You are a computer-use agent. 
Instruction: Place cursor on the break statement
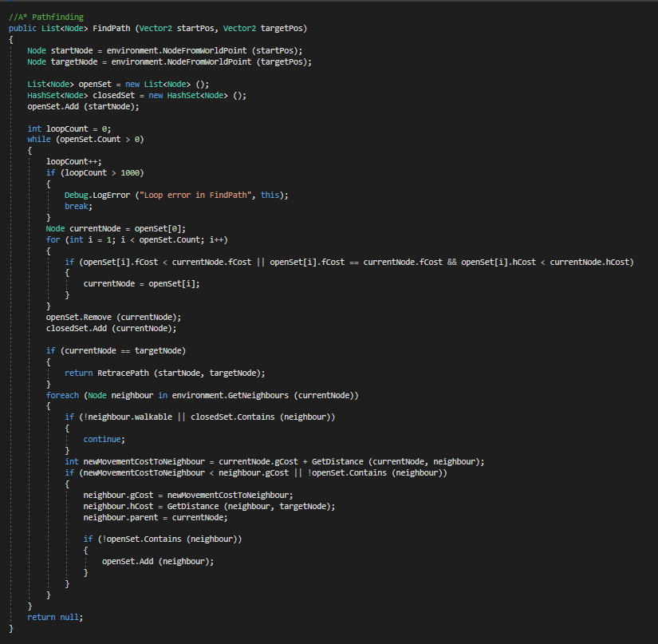(x=78, y=206)
